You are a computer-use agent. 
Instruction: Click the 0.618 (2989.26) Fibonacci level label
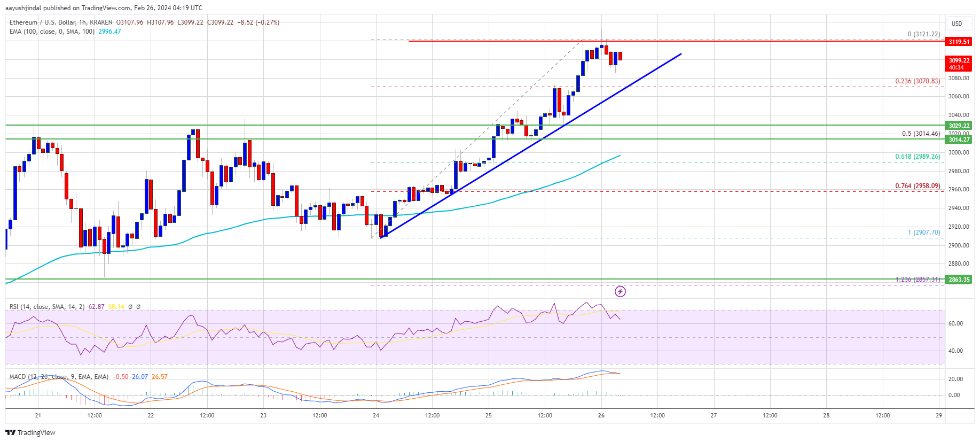click(x=918, y=157)
